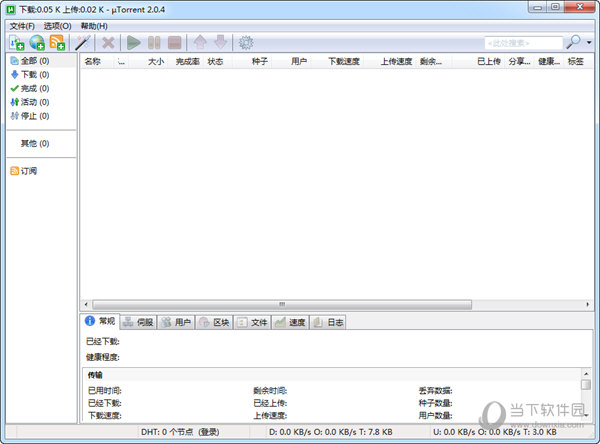Image resolution: width=600 pixels, height=444 pixels.
Task: Open the Create New Torrent wand icon
Action: (82, 42)
